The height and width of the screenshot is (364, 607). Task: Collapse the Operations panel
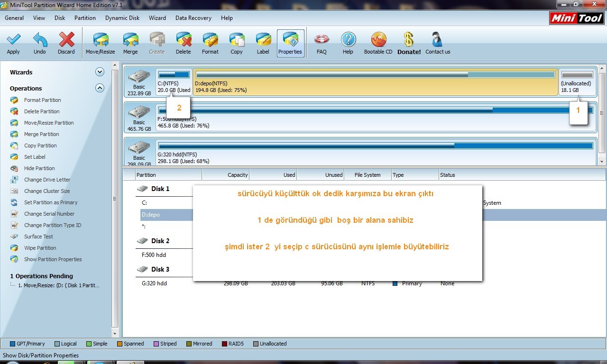[x=100, y=88]
